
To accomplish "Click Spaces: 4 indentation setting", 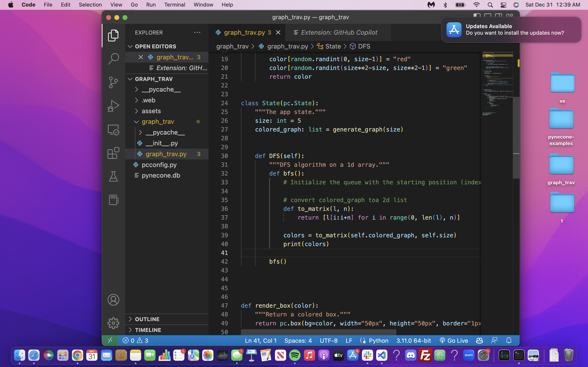I will [x=298, y=340].
